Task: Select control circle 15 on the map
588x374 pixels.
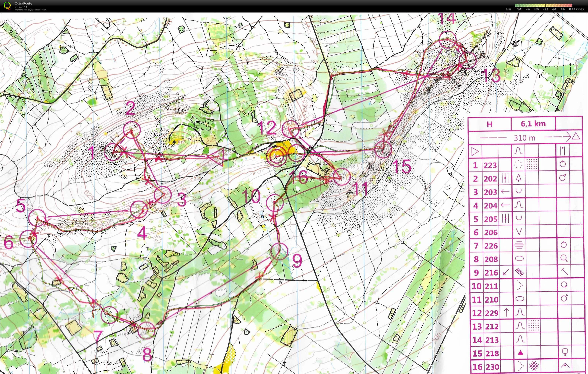Action: click(x=383, y=149)
